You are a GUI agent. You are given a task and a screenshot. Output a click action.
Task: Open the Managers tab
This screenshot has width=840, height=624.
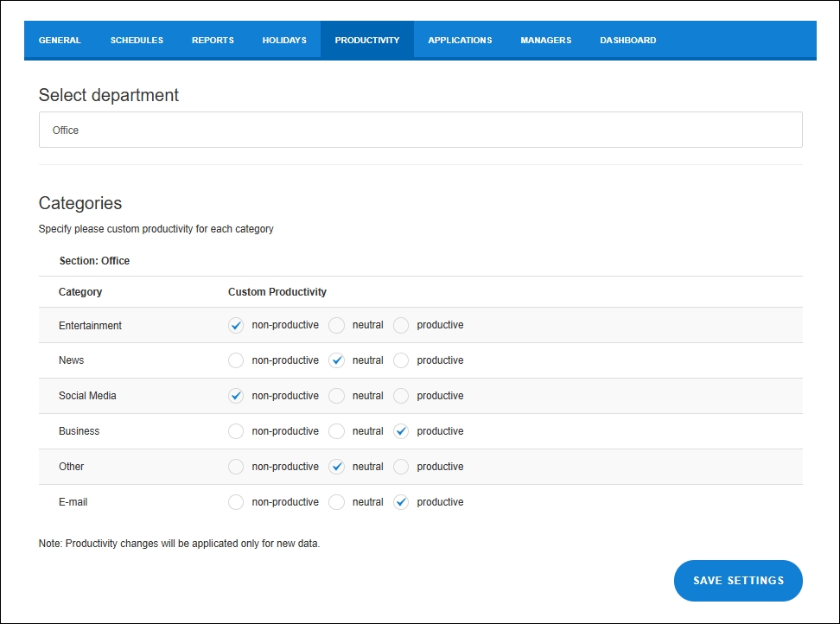545,41
